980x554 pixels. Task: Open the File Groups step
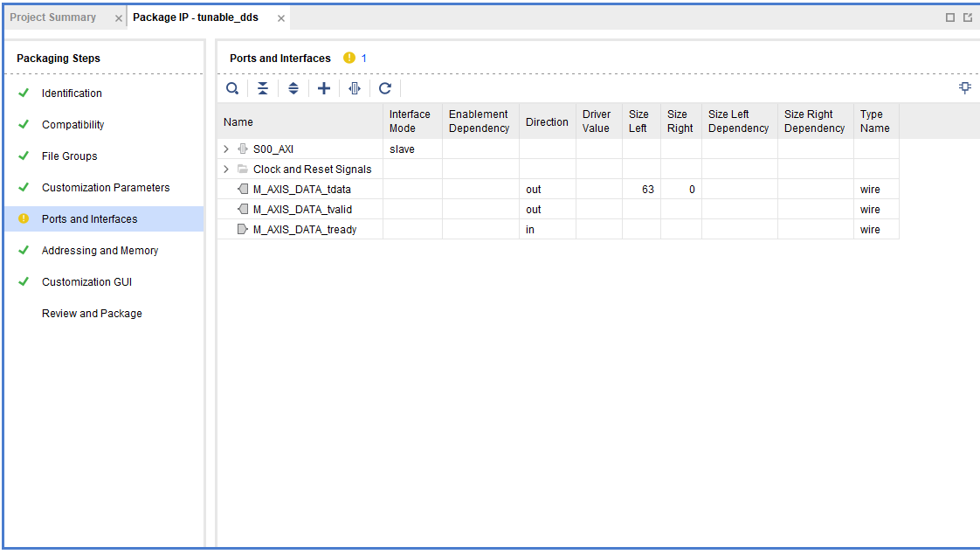[x=69, y=156]
